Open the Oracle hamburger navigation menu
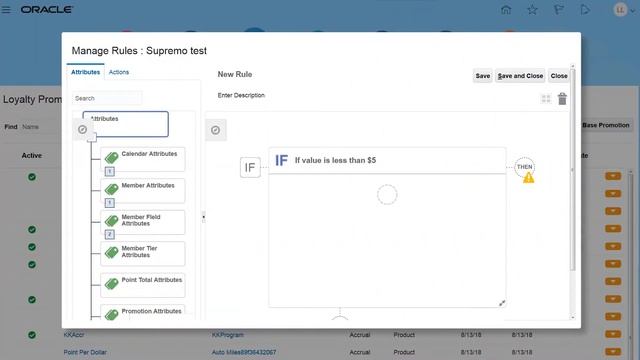 (x=6, y=9)
